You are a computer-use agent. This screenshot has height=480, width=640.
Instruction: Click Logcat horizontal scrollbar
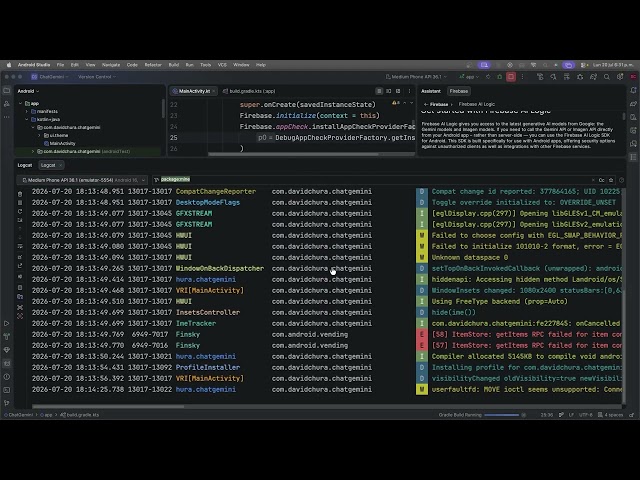108,407
